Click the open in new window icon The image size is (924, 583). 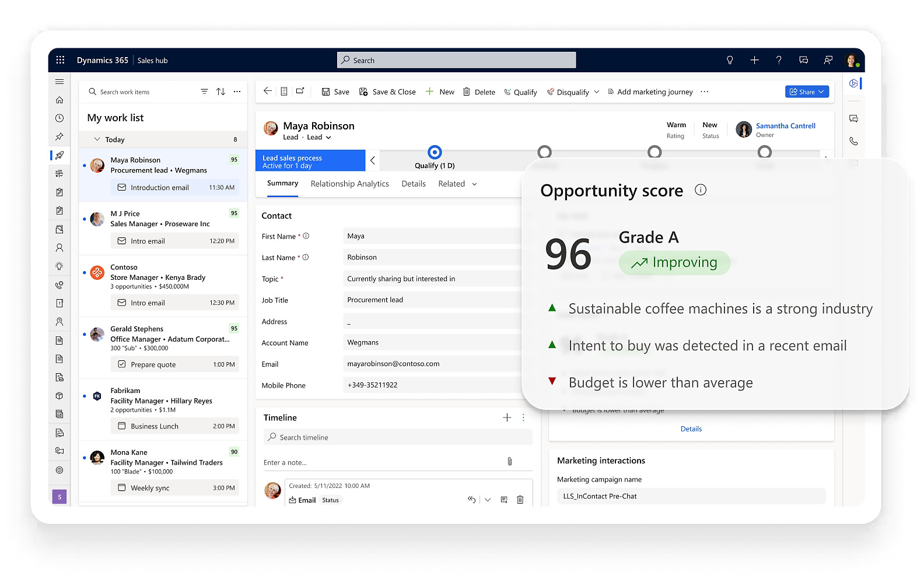(300, 91)
